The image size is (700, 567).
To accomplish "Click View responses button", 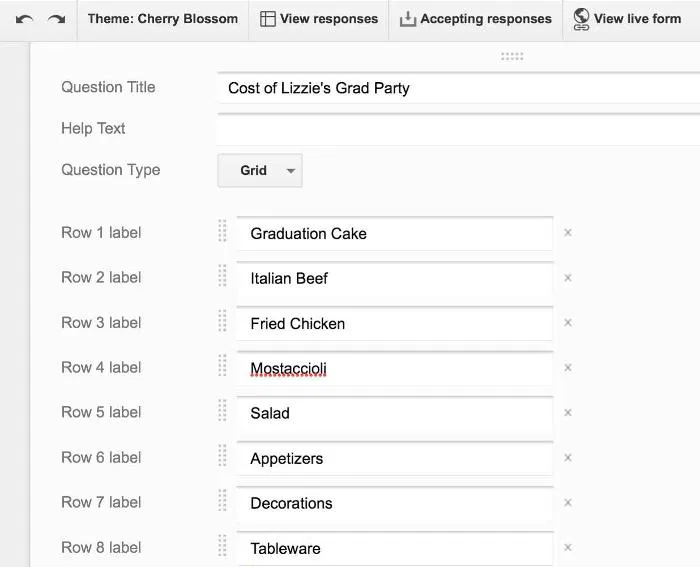I will (319, 19).
